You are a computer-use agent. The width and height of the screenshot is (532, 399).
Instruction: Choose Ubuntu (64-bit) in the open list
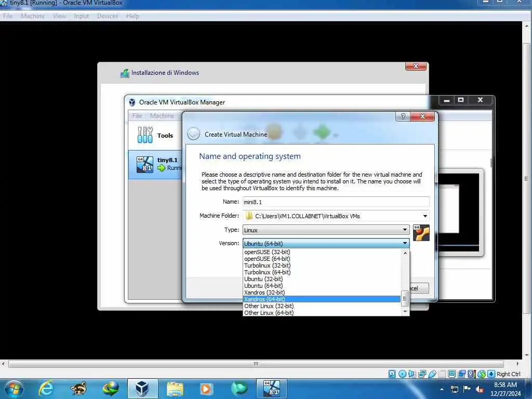click(x=322, y=286)
